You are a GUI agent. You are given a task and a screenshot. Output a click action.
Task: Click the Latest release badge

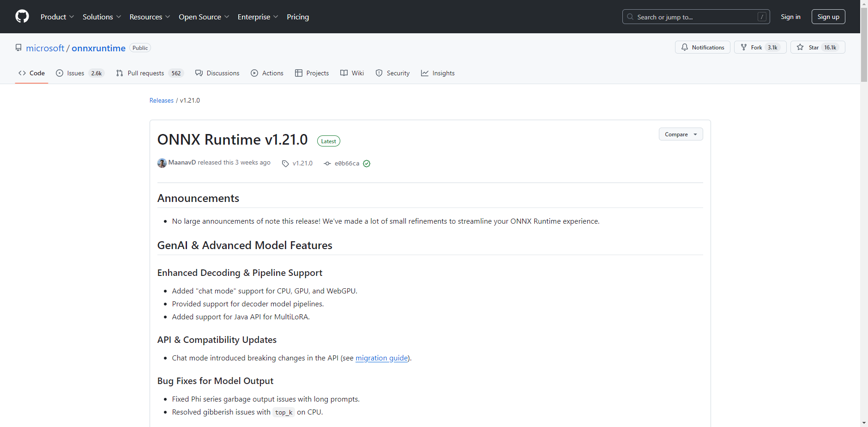point(329,141)
